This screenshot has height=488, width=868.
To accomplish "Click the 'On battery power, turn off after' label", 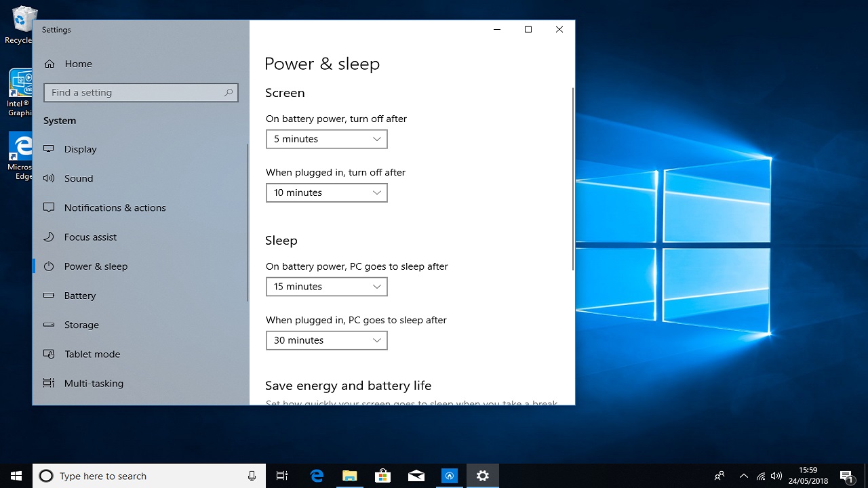I will [336, 119].
